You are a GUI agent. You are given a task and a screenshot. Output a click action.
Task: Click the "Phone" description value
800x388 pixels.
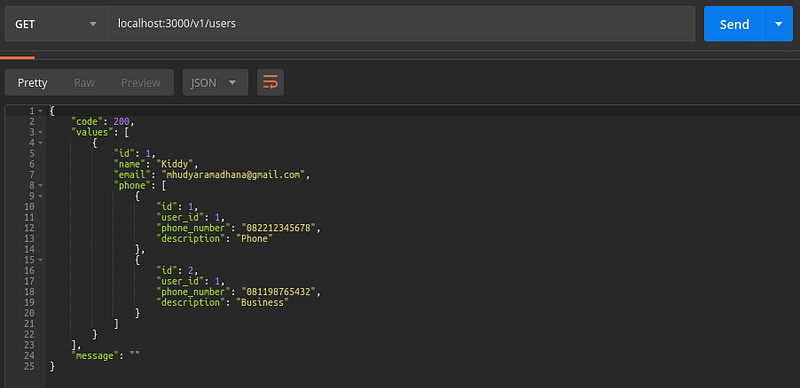(255, 239)
